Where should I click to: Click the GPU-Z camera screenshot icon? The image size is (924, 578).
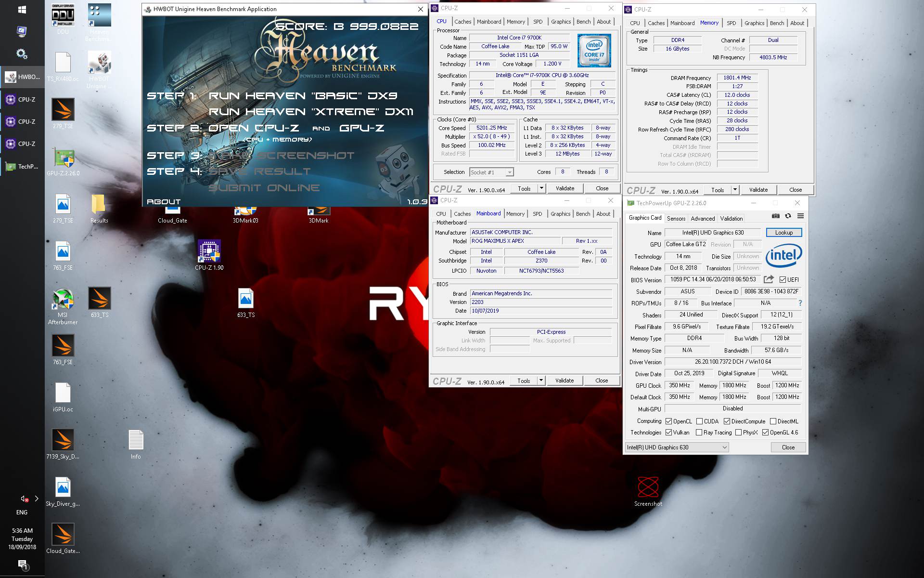[775, 216]
